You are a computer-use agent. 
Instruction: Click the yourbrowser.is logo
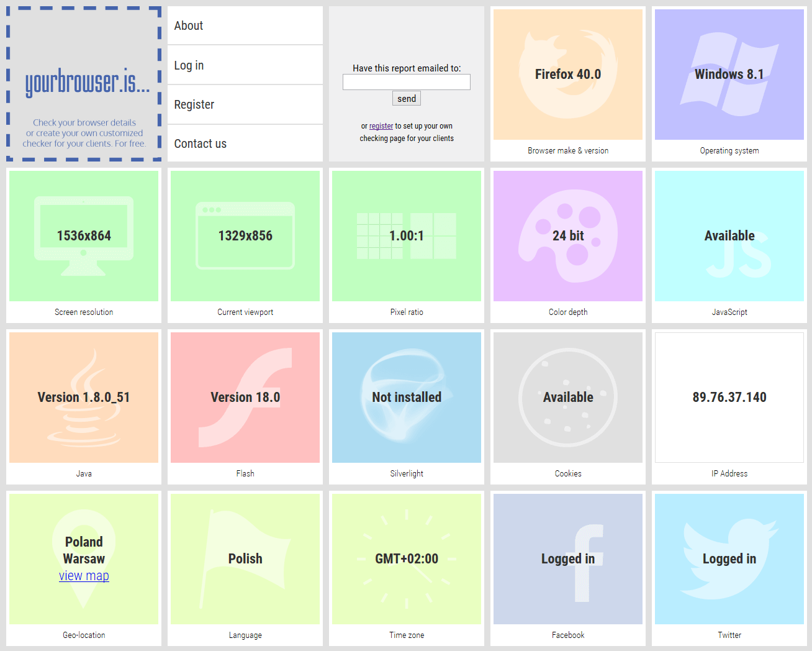point(88,83)
